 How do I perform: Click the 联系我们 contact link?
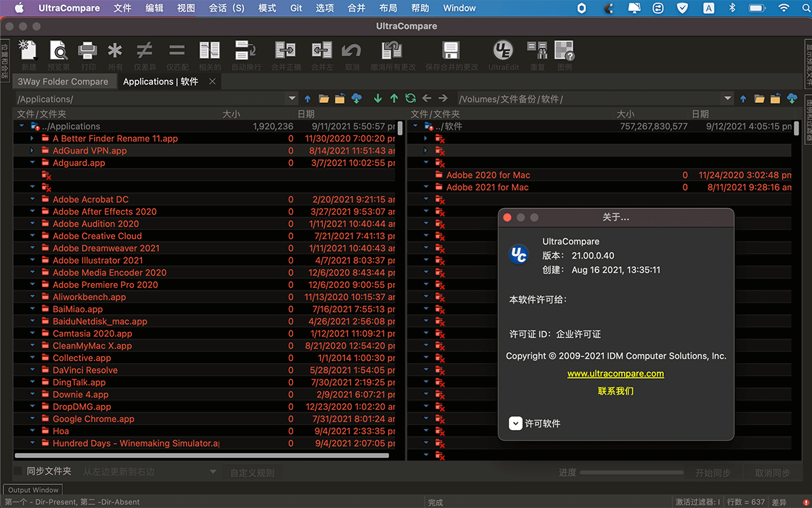pyautogui.click(x=616, y=391)
